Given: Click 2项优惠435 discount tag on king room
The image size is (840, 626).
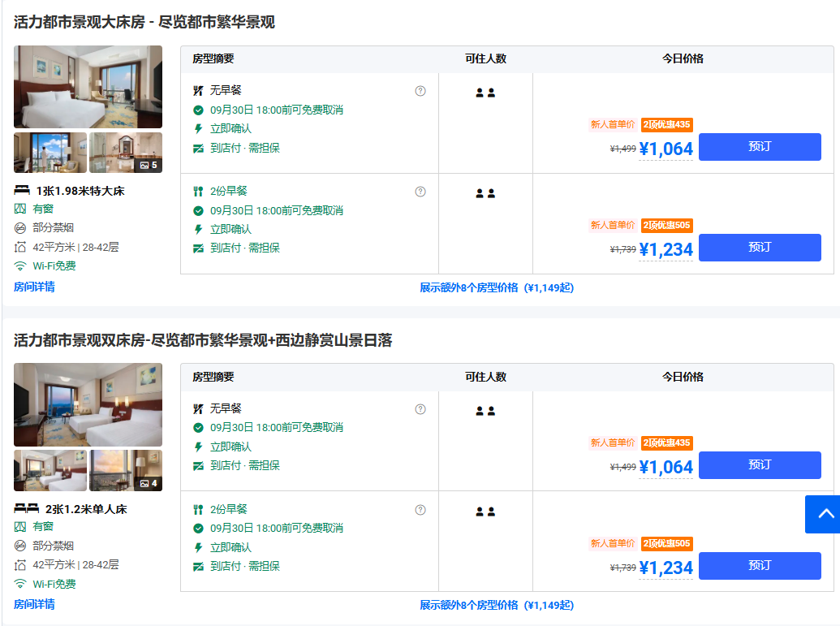Looking at the screenshot, I should pos(666,125).
